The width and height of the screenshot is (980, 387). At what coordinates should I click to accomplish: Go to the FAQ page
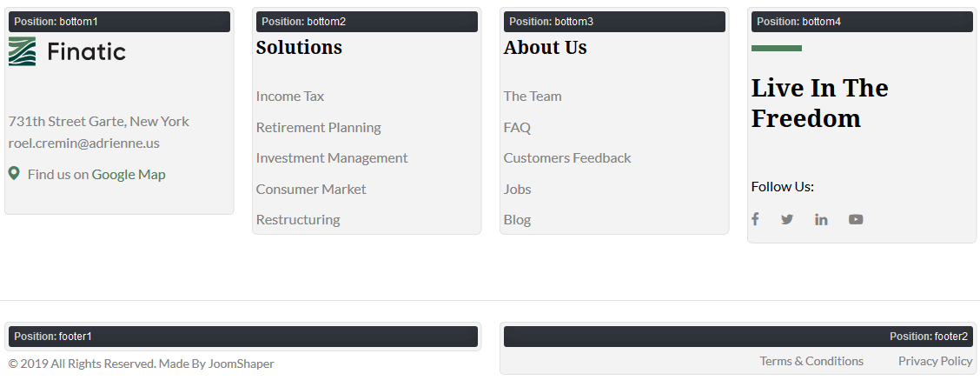pyautogui.click(x=517, y=127)
